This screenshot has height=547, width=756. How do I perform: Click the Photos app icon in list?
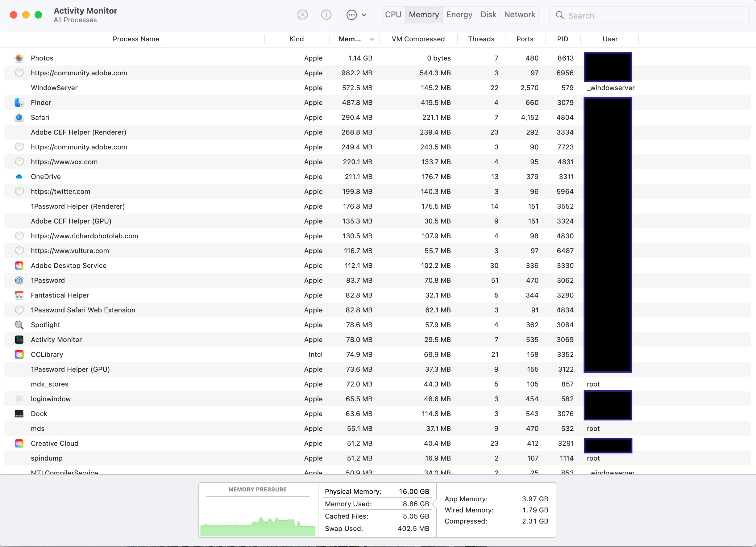point(19,58)
